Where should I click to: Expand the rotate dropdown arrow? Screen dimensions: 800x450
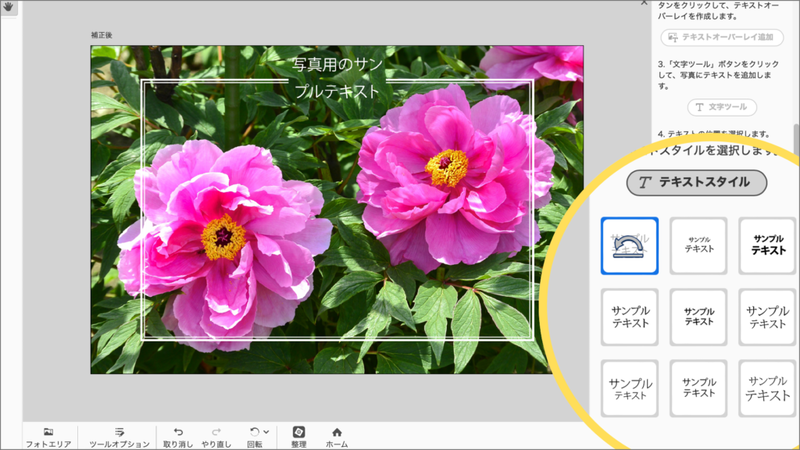266,432
